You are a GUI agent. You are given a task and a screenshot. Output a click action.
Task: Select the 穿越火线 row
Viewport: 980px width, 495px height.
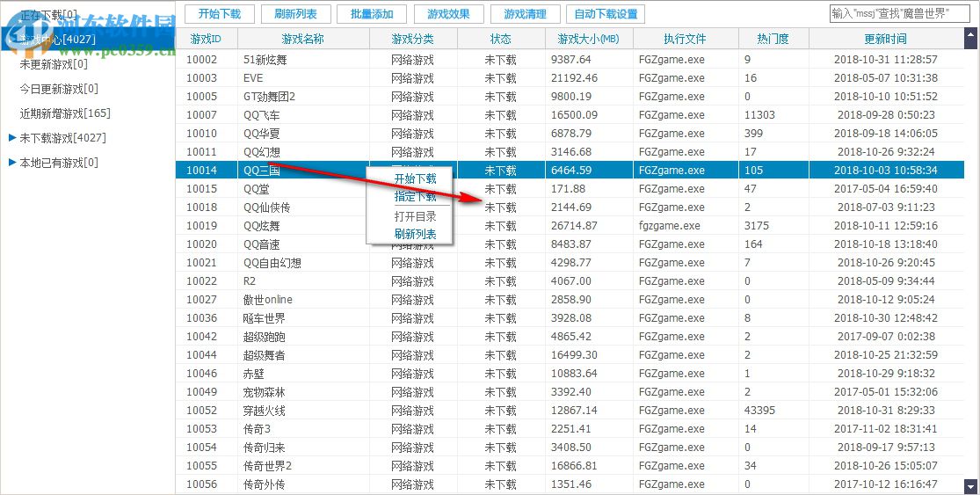570,411
